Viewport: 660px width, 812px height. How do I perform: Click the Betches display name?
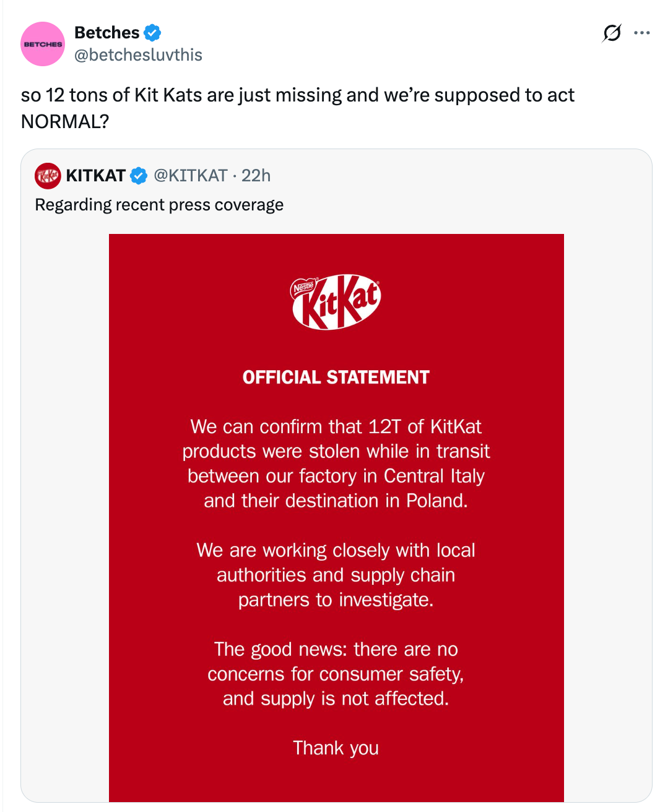pos(105,32)
